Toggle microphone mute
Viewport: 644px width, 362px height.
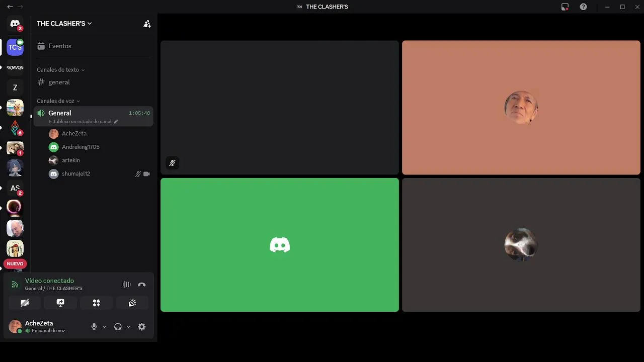coord(94,327)
